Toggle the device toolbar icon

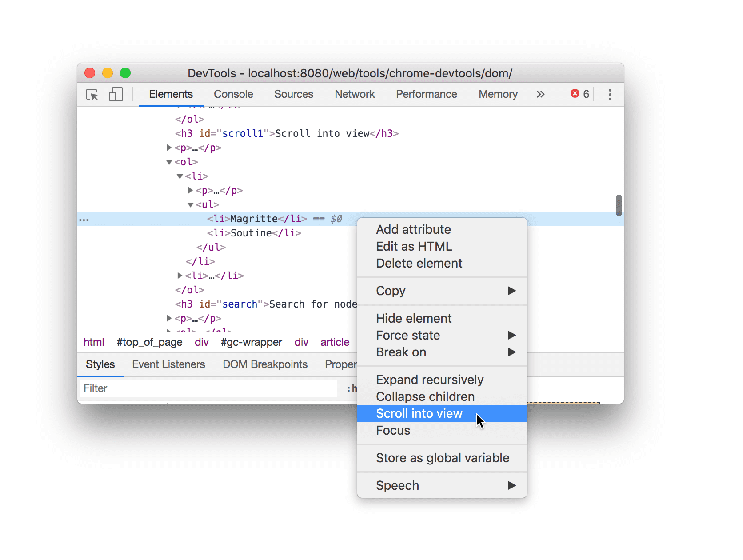pos(116,95)
